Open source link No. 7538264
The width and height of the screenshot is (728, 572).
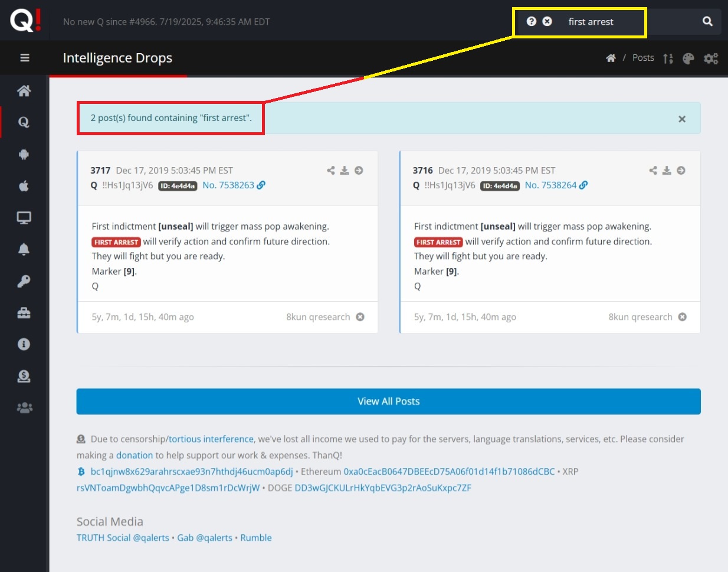556,185
